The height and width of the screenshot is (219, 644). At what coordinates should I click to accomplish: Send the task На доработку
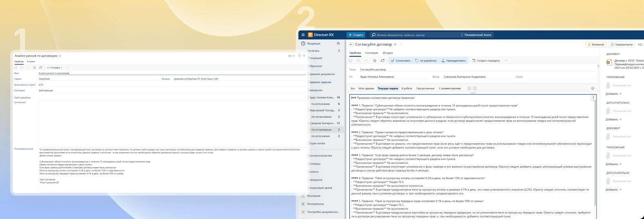coord(426,61)
